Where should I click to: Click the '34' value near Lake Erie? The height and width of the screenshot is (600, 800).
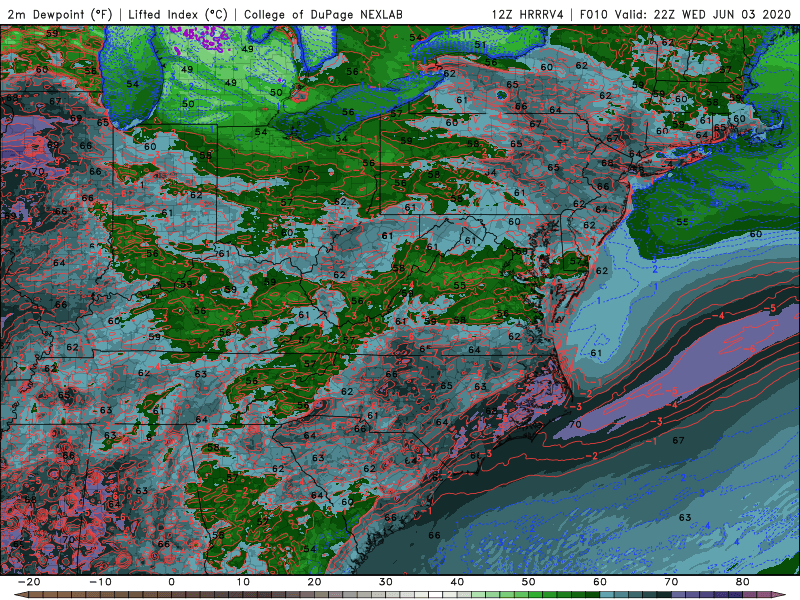point(341,139)
